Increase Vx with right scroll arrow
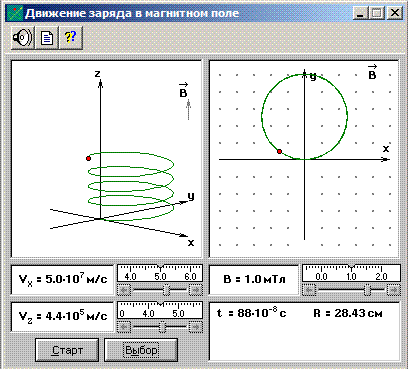 point(195,290)
